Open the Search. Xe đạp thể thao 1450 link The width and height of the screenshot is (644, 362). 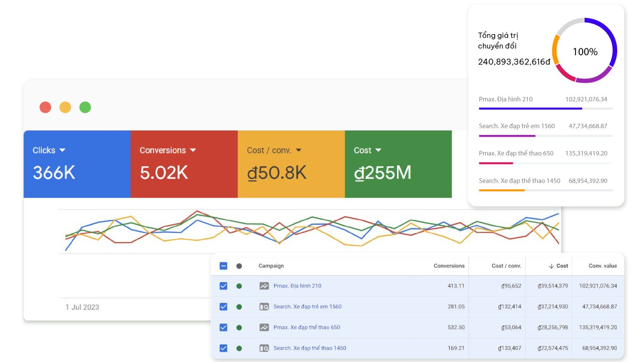coord(309,348)
